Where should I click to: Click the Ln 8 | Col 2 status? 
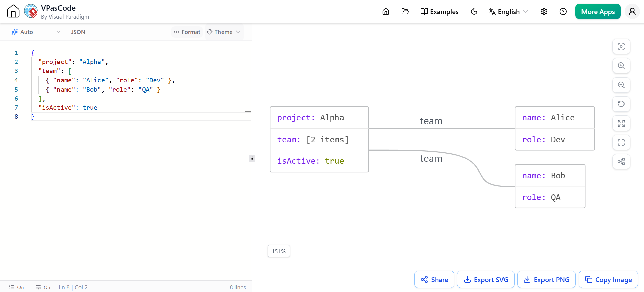(x=73, y=287)
